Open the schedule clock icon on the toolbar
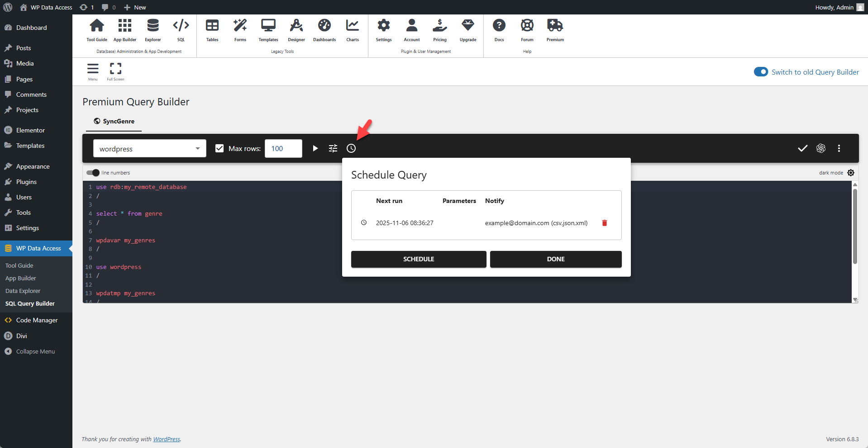The image size is (868, 448). click(x=352, y=148)
